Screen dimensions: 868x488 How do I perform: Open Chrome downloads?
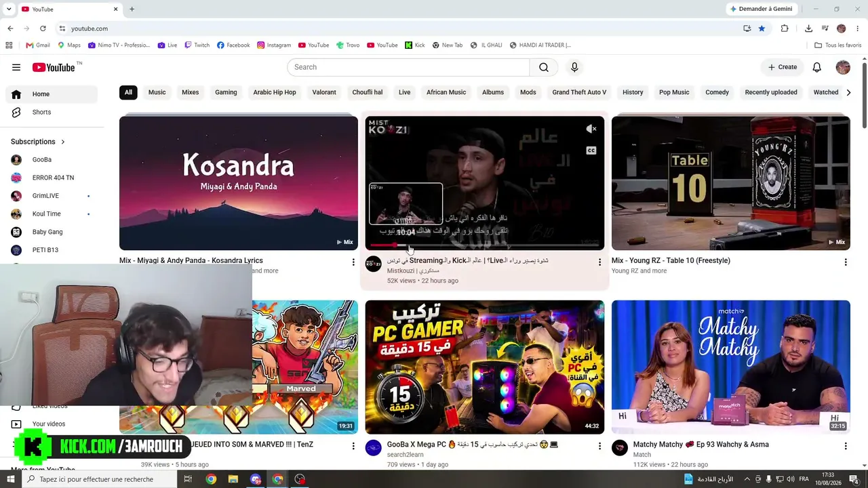click(808, 28)
